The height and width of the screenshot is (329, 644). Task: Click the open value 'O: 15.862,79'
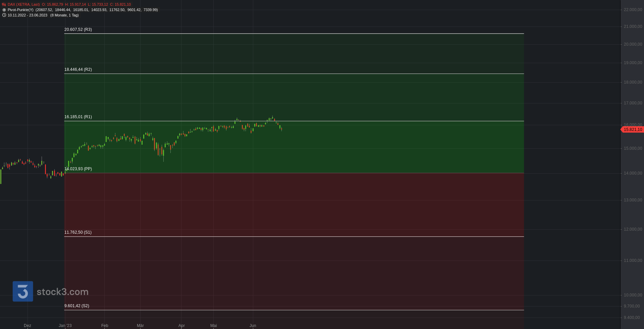(x=52, y=4)
